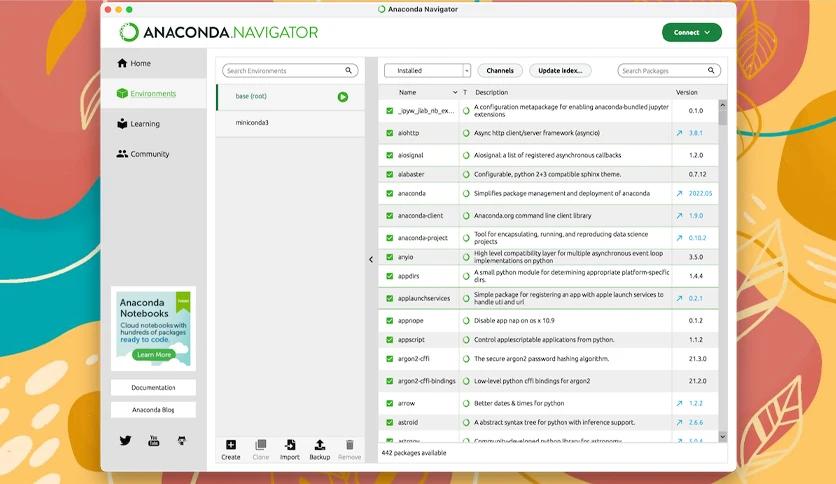Open the Installed packages filter dropdown
836x484 pixels.
[427, 70]
